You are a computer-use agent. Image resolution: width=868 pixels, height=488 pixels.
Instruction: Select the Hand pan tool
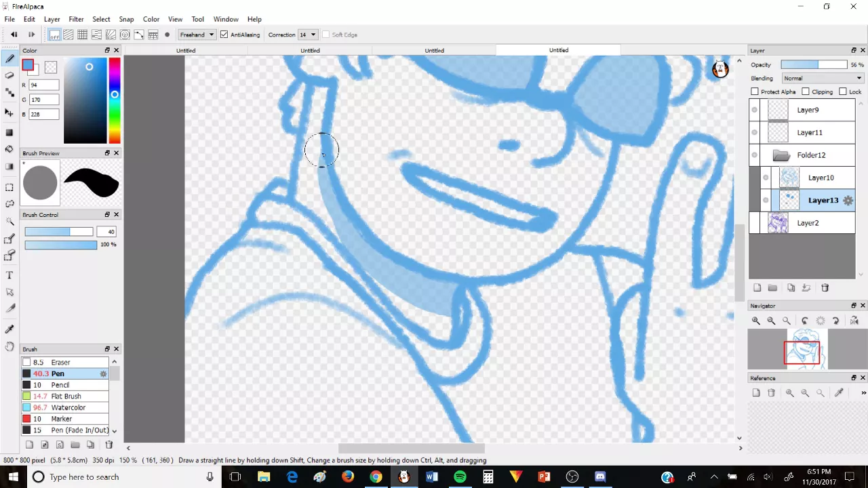coord(9,346)
